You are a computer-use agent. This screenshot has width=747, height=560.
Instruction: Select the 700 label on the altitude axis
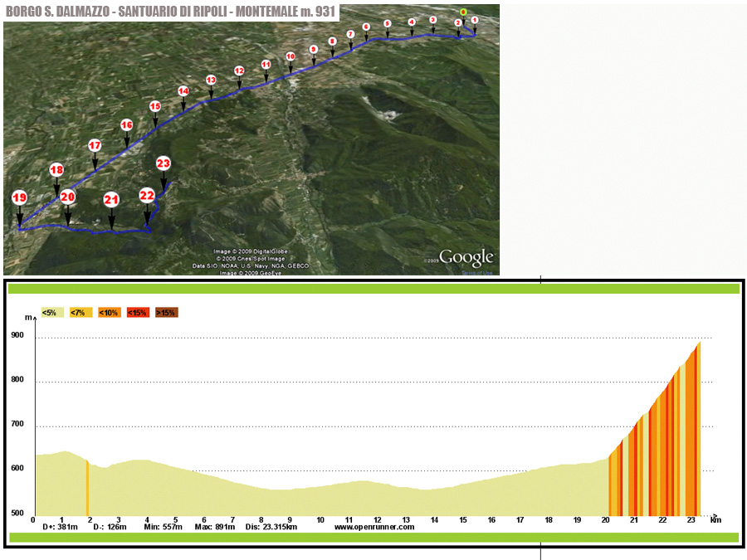point(17,424)
